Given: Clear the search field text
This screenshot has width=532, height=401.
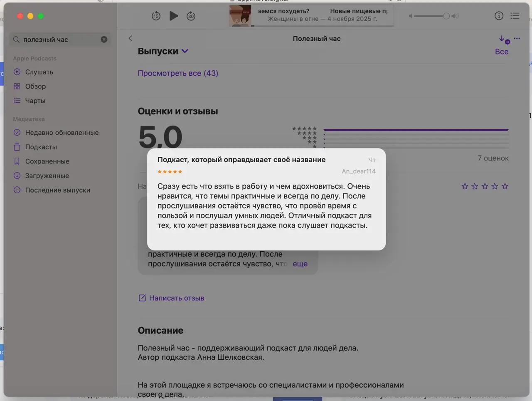Looking at the screenshot, I should click(x=104, y=40).
